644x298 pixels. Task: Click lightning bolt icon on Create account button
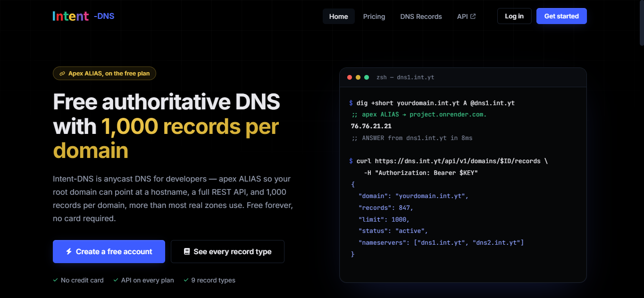[69, 251]
